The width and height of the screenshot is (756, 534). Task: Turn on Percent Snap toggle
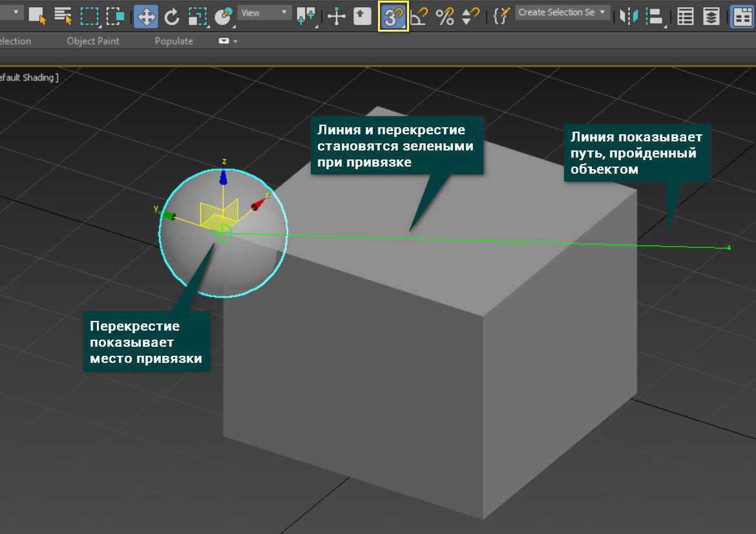[x=445, y=16]
